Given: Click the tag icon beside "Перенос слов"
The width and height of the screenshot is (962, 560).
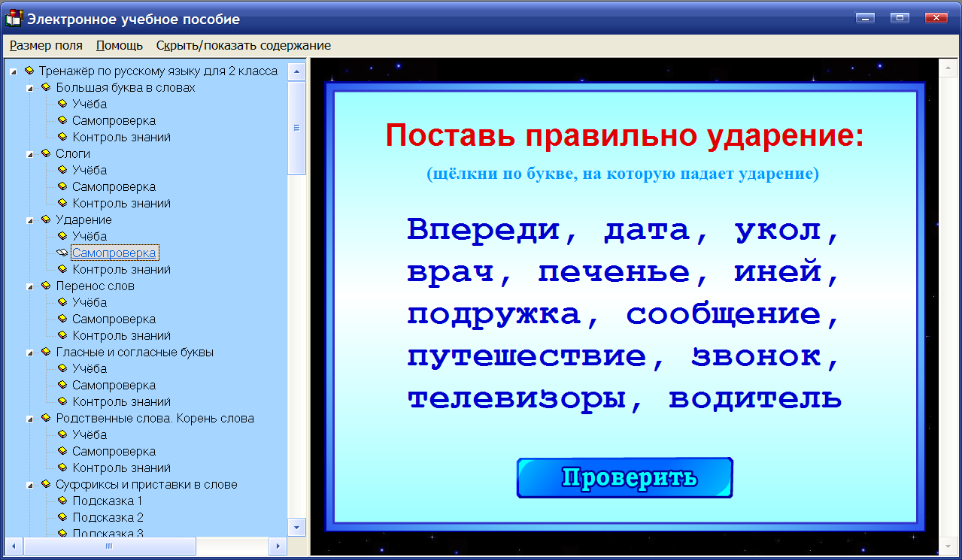Looking at the screenshot, I should coord(45,286).
